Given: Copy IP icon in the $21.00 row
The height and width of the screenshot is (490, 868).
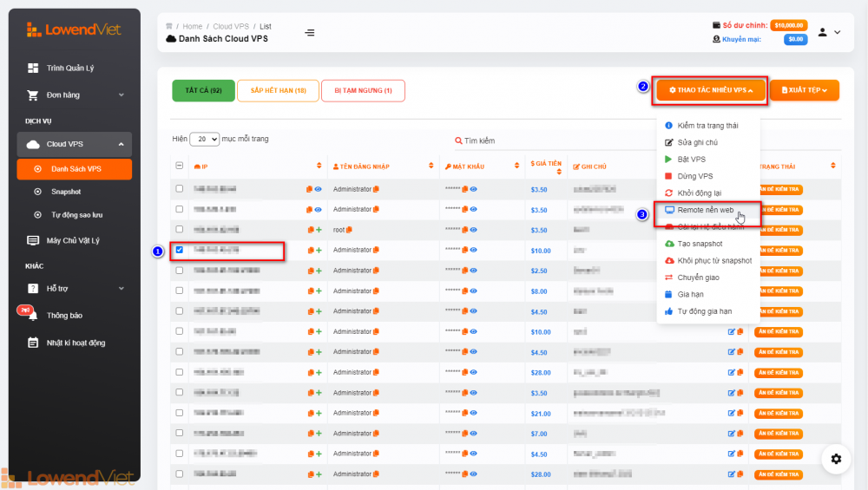Looking at the screenshot, I should 311,413.
